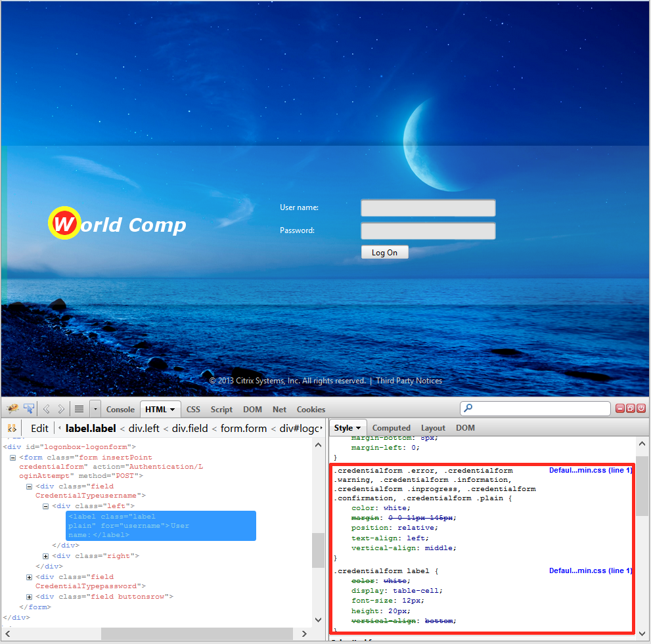Open the command line lines icon
Viewport: 651px width, 644px height.
[x=79, y=409]
